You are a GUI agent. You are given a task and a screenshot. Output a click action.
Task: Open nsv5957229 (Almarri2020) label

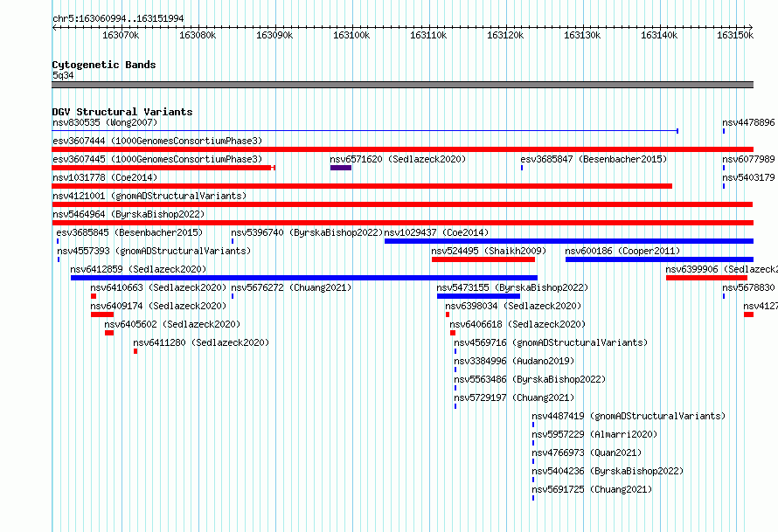coord(594,434)
